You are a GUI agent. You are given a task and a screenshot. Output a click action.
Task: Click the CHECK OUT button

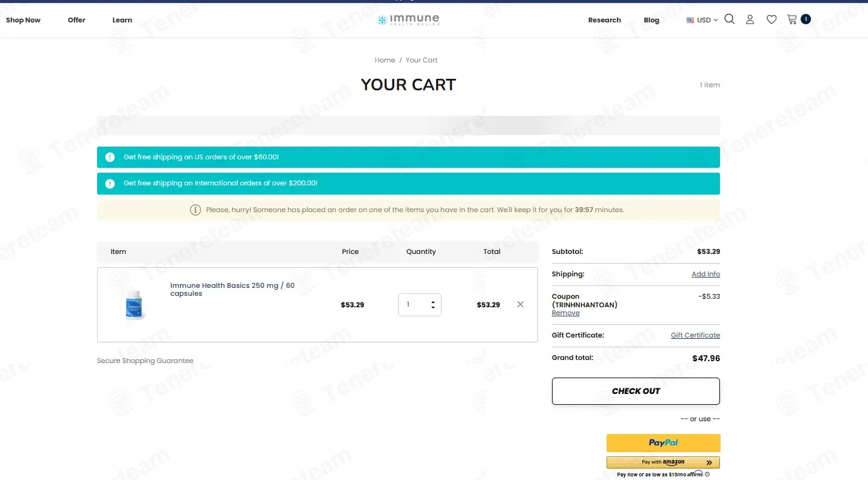(x=636, y=391)
